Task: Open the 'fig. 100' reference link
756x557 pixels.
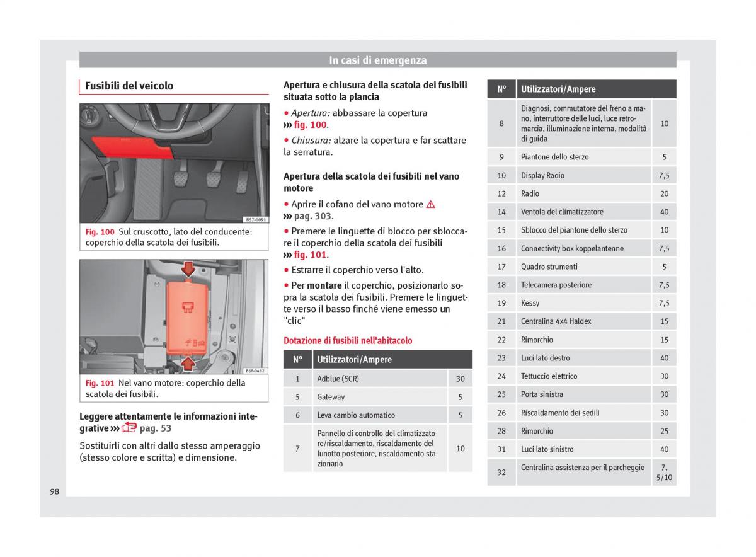Action: 311,125
